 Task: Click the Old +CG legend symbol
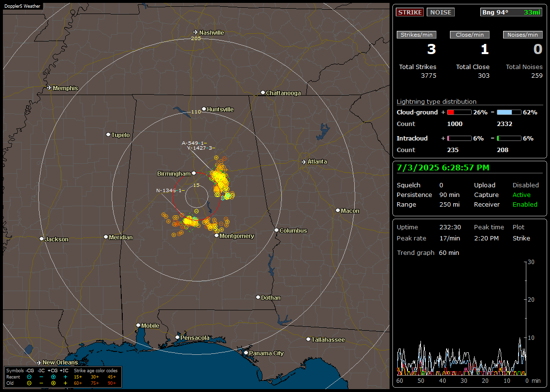[x=53, y=383]
